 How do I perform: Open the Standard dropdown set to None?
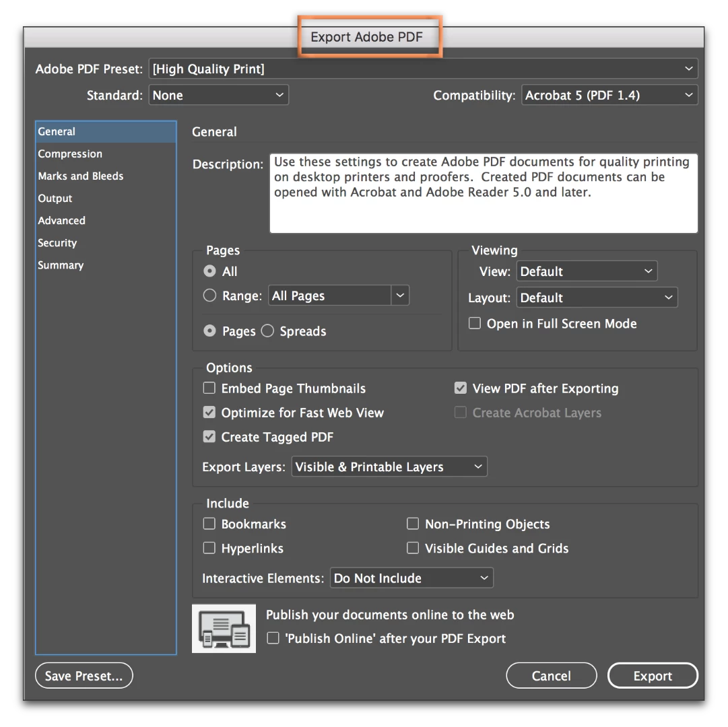pyautogui.click(x=219, y=95)
